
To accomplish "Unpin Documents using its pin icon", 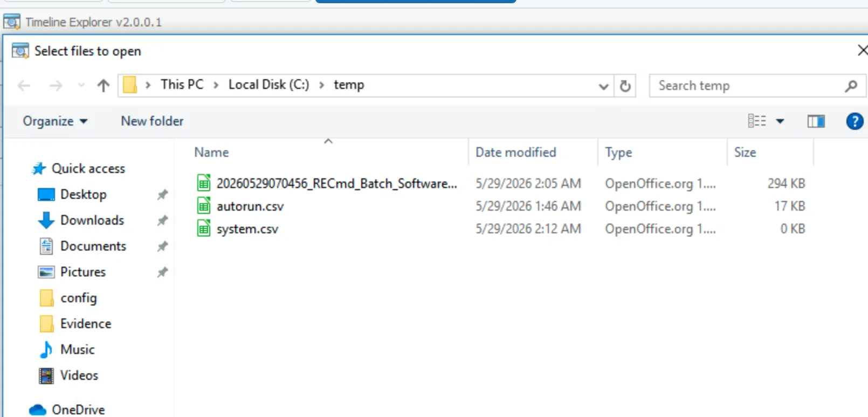I will [162, 246].
